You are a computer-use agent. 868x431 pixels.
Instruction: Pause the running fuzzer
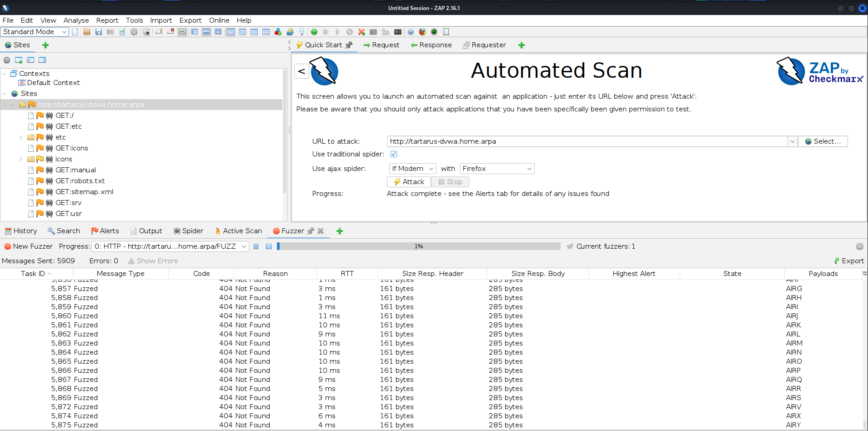pos(256,246)
